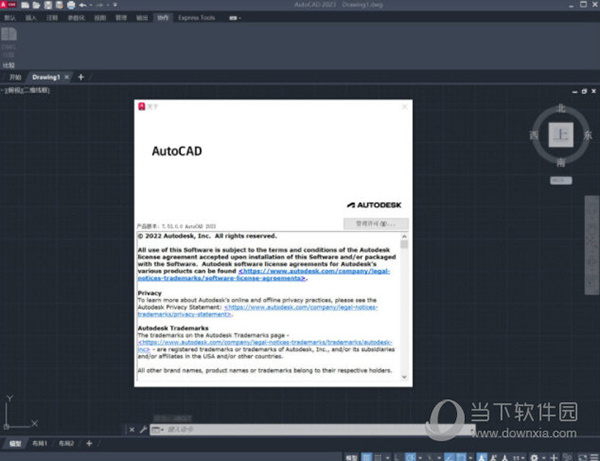Viewport: 600px width, 461px height.
Task: Expand the undo history dropdown arrow
Action: pyautogui.click(x=90, y=5)
